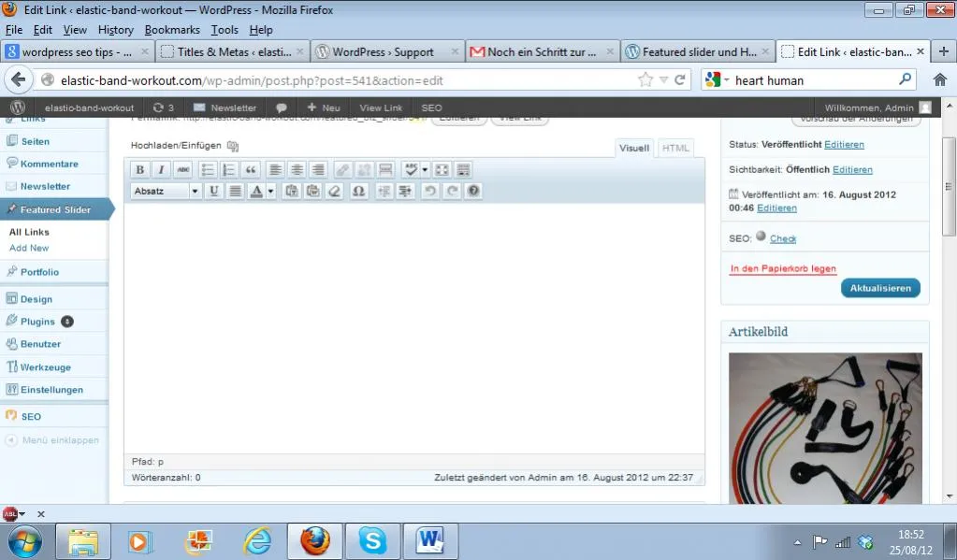The height and width of the screenshot is (560, 957).
Task: Open the Plugins sidebar menu
Action: [37, 322]
